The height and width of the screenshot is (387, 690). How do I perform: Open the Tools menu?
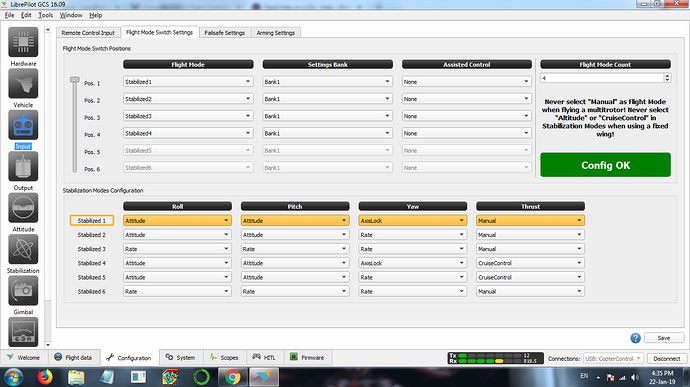coord(45,15)
